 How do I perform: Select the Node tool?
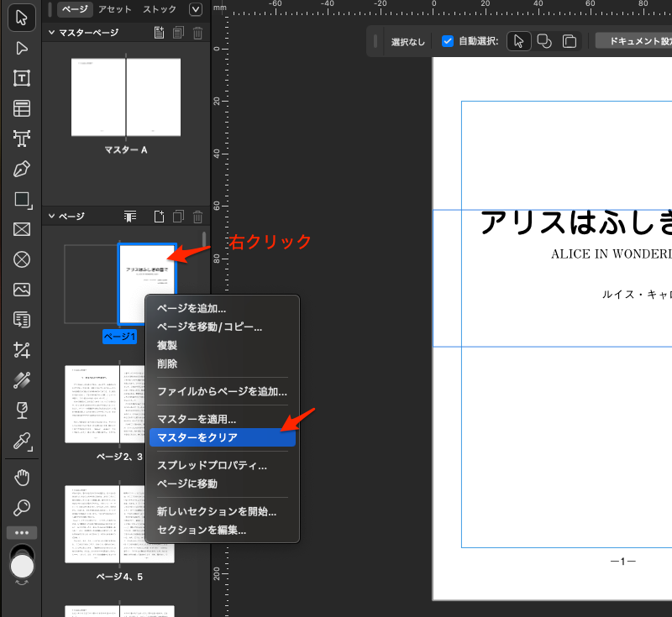(22, 48)
